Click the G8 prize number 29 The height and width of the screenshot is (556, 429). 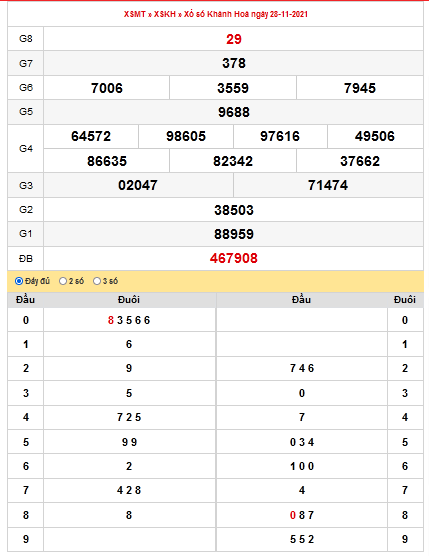[x=234, y=39]
